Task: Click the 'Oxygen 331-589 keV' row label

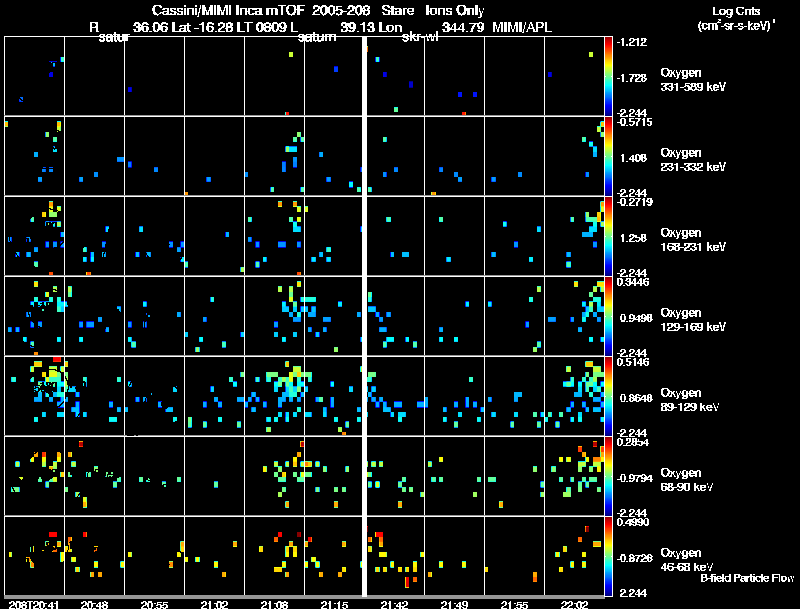Action: [692, 80]
